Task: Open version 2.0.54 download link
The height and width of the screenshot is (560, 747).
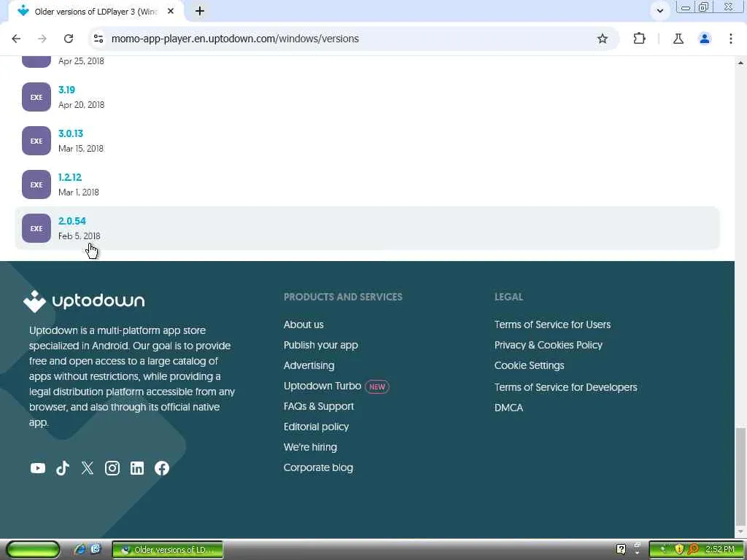Action: [x=72, y=221]
